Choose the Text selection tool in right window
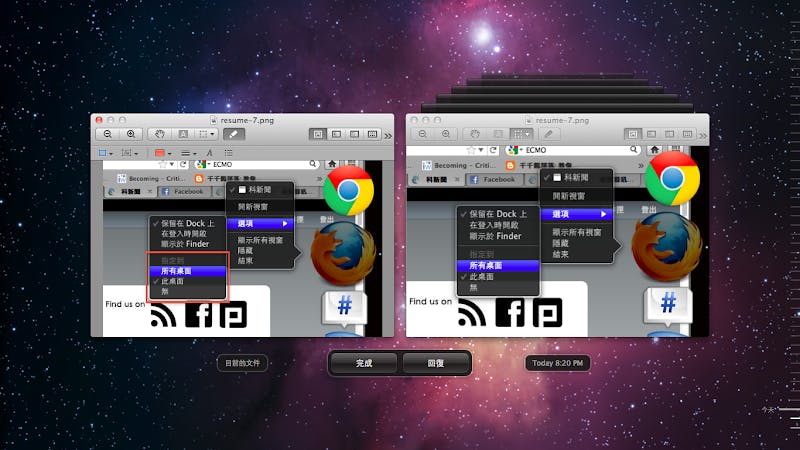 pyautogui.click(x=497, y=134)
